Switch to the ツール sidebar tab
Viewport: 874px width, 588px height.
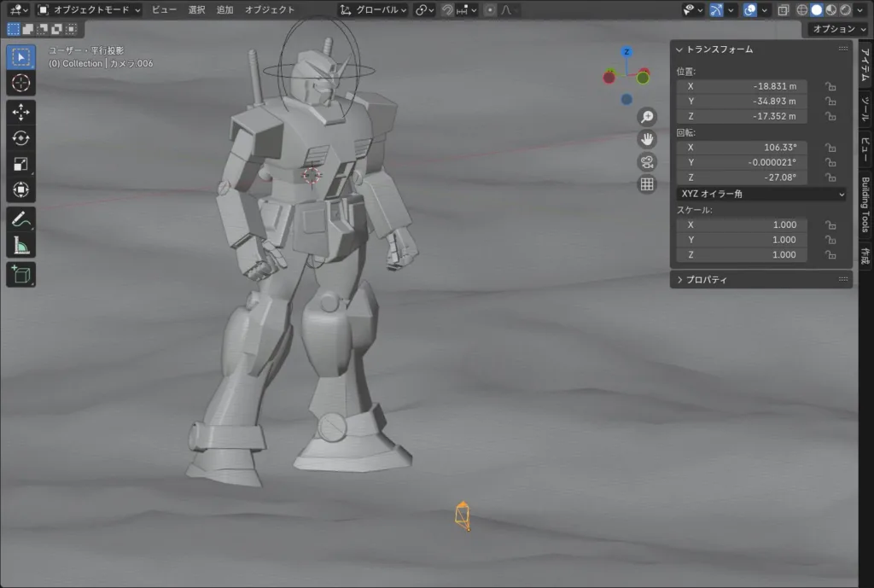pos(865,108)
